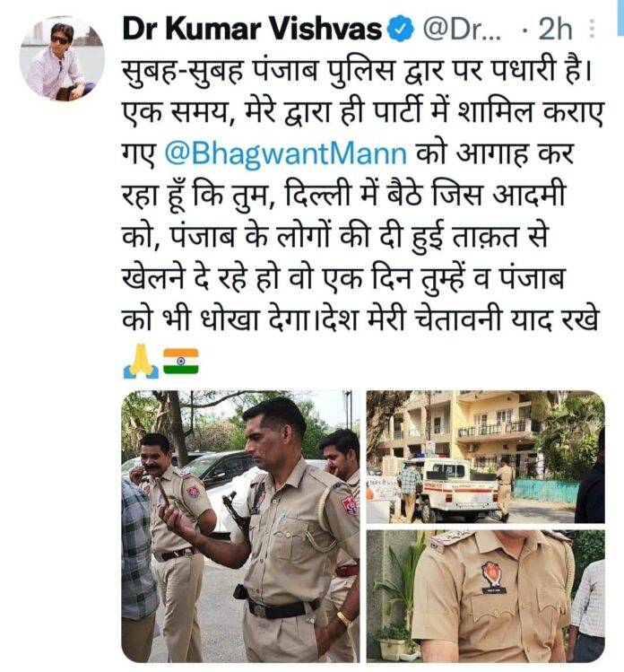Open the truncated @Dr... handle
The image size is (624, 672).
[x=462, y=29]
